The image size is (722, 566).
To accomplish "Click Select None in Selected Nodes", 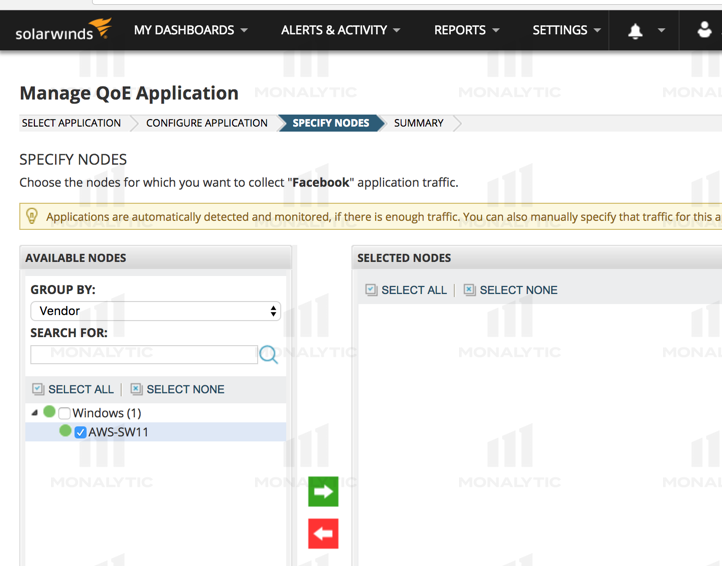I will coord(518,290).
